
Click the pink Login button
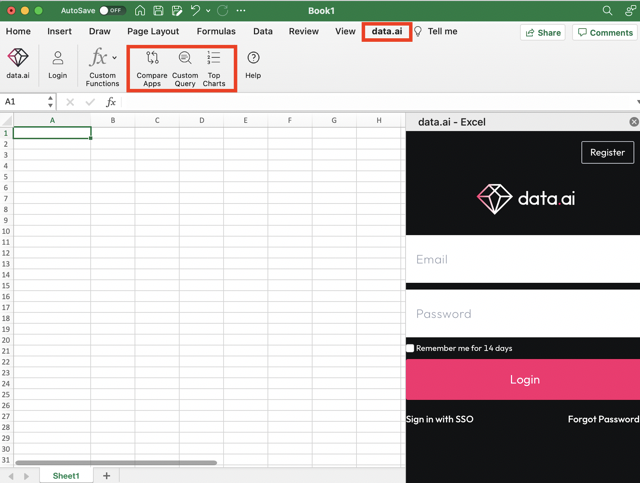[x=523, y=379]
